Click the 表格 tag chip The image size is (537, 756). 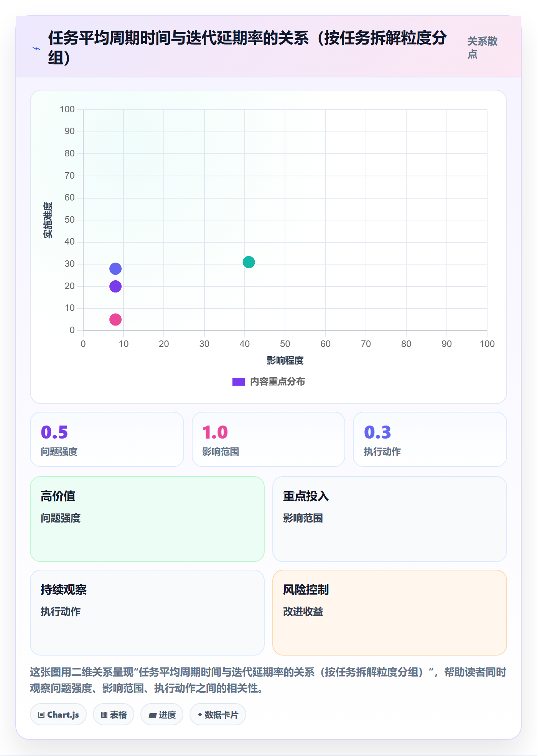[x=114, y=715]
